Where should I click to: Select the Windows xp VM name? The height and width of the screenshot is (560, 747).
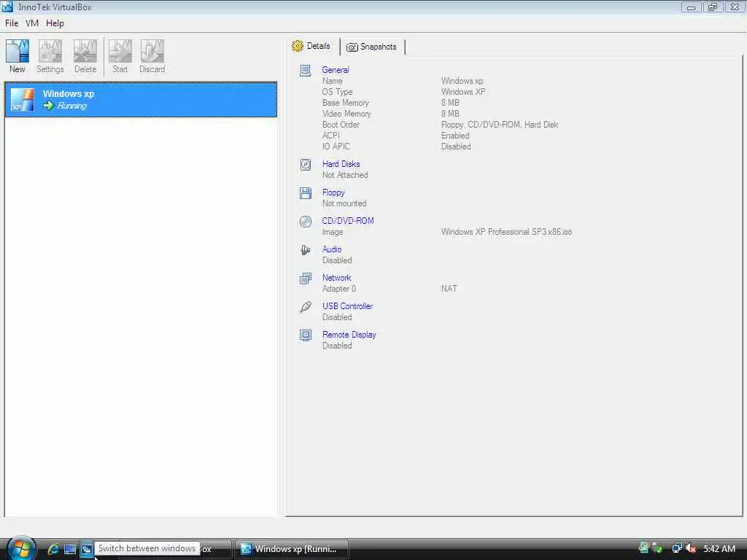(69, 94)
